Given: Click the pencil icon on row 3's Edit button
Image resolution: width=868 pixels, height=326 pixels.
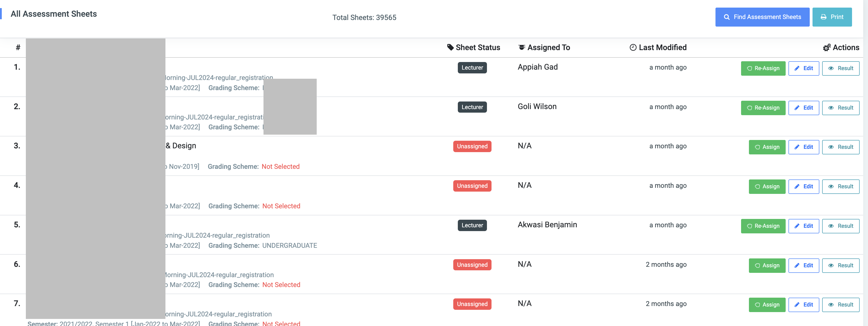Looking at the screenshot, I should click(797, 147).
